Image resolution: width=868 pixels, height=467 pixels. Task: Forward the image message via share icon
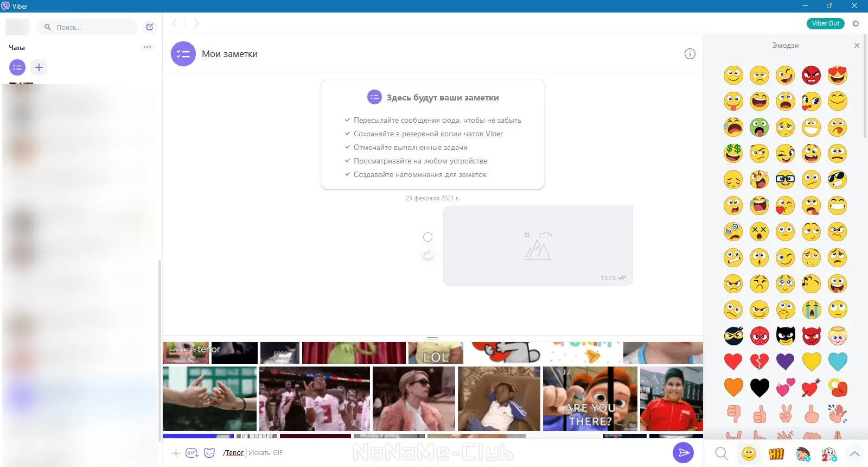point(428,253)
